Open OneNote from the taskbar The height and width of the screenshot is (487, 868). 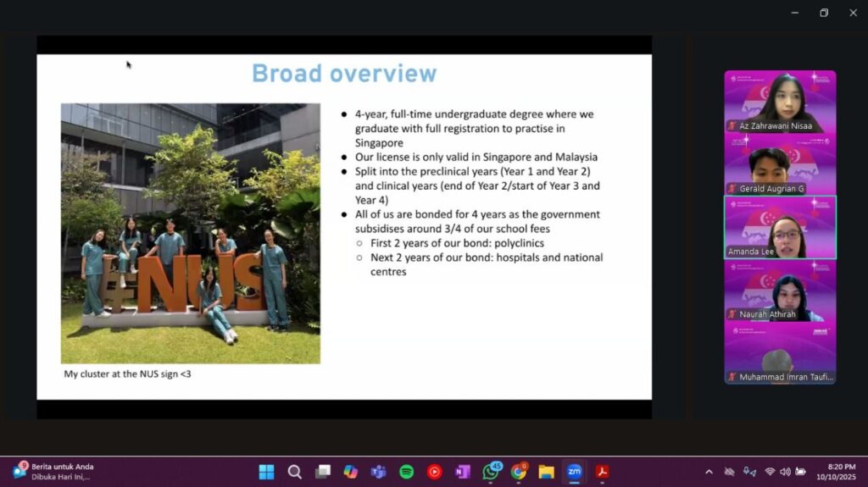pyautogui.click(x=462, y=472)
